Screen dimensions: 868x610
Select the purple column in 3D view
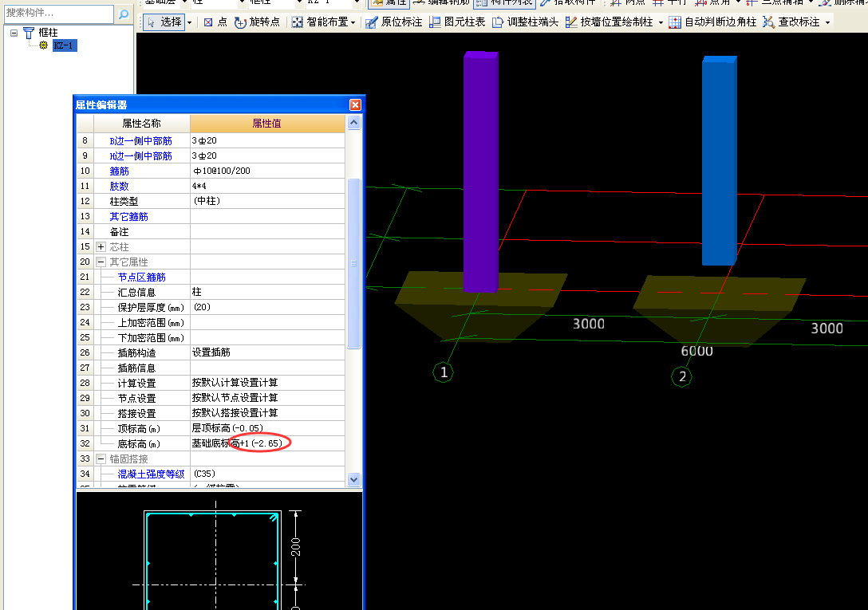click(x=480, y=171)
